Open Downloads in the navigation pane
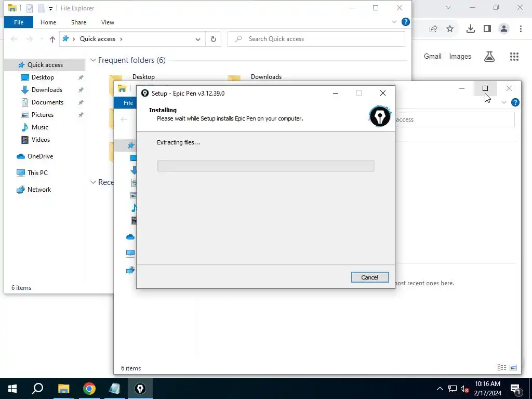Screen dimensions: 532x399 pyautogui.click(x=46, y=90)
